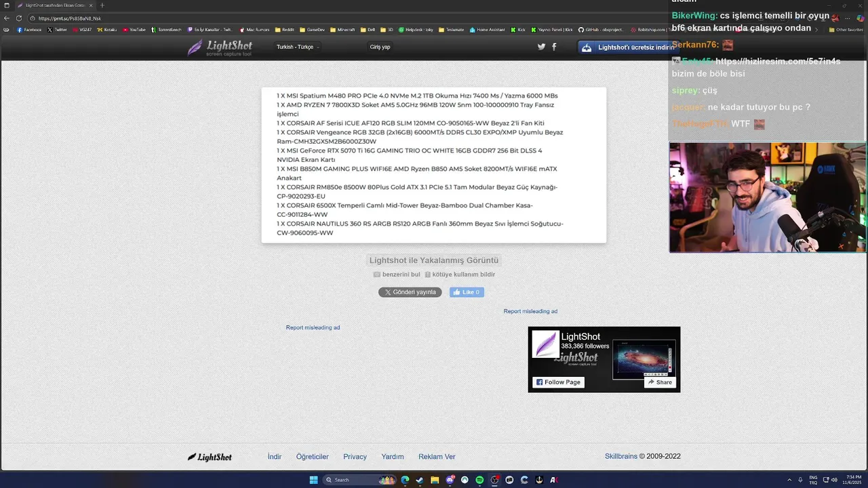Open the Kotaku bookmark

(106, 30)
